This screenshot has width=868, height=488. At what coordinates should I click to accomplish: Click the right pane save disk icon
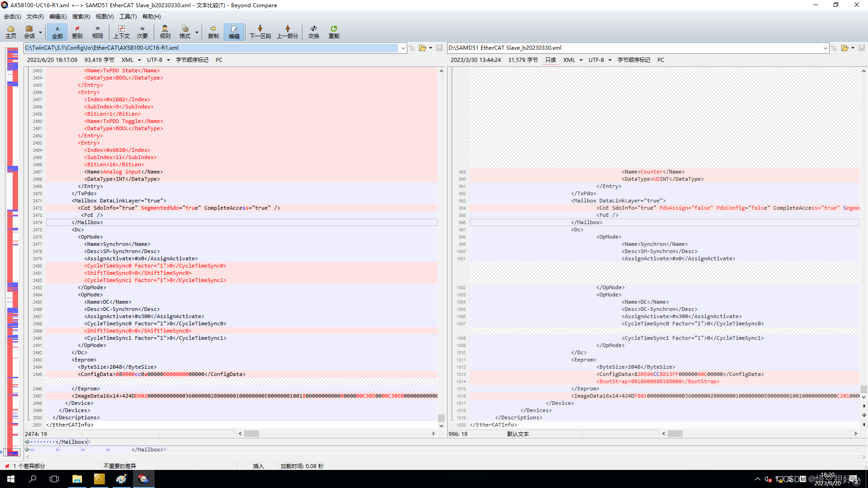[862, 48]
